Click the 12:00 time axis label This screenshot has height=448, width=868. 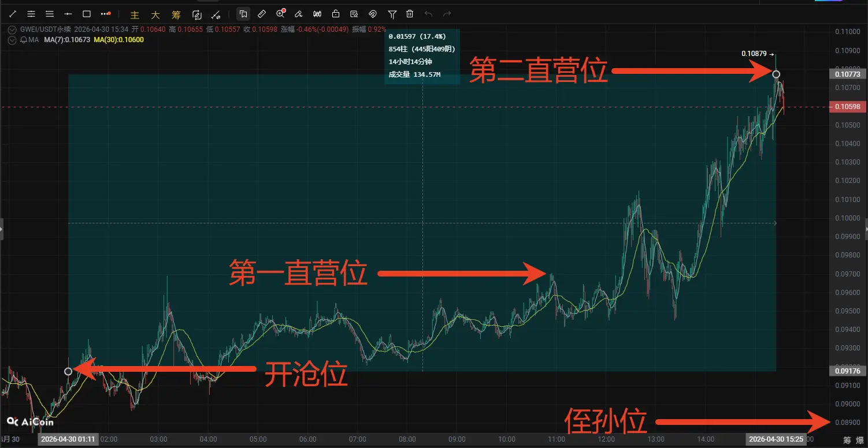pos(606,439)
